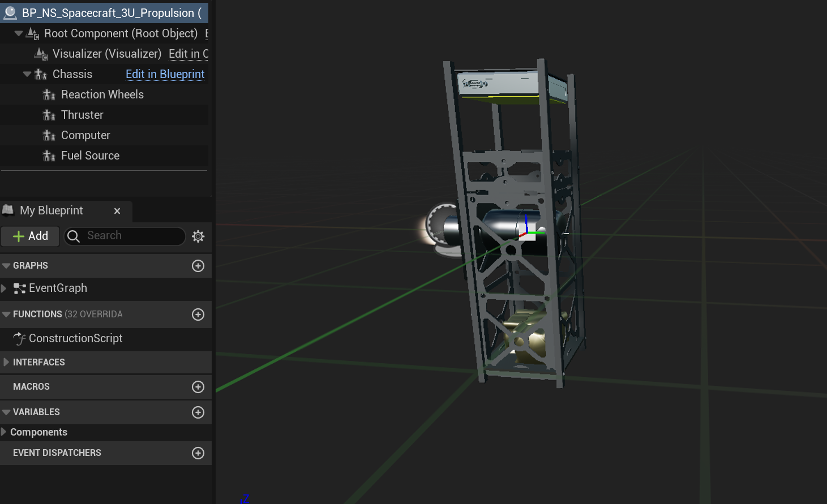The image size is (827, 504).
Task: Add a new macro with plus icon
Action: pyautogui.click(x=198, y=387)
